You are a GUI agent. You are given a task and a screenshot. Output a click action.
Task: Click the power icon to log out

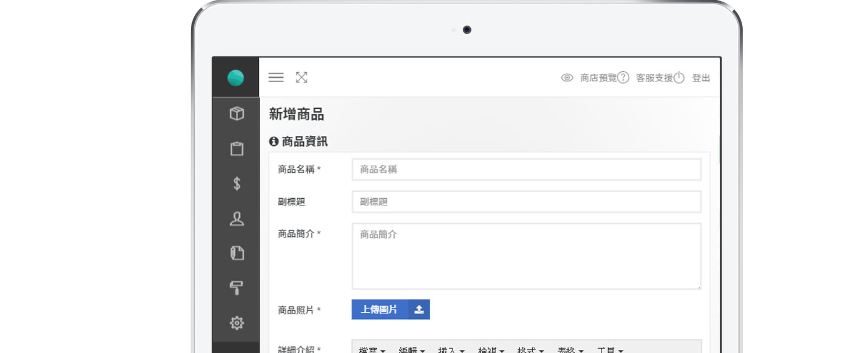(679, 78)
